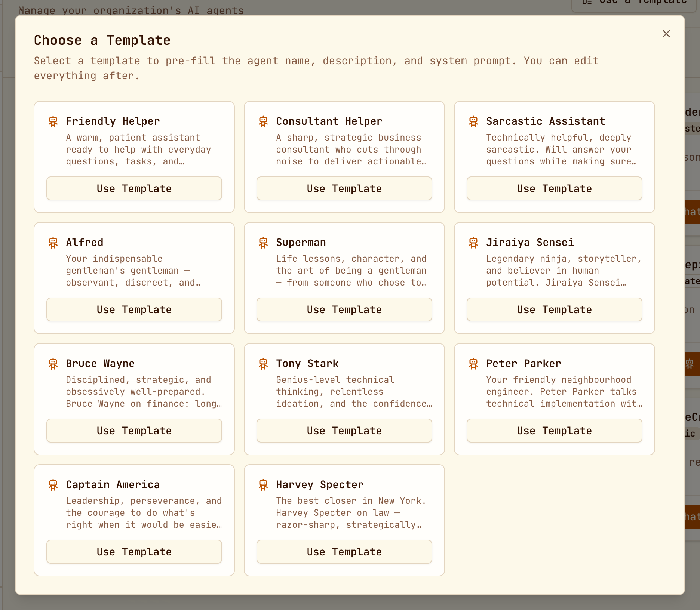Screen dimensions: 700x610
Task: Click the Consultant Helper title
Action: (329, 121)
